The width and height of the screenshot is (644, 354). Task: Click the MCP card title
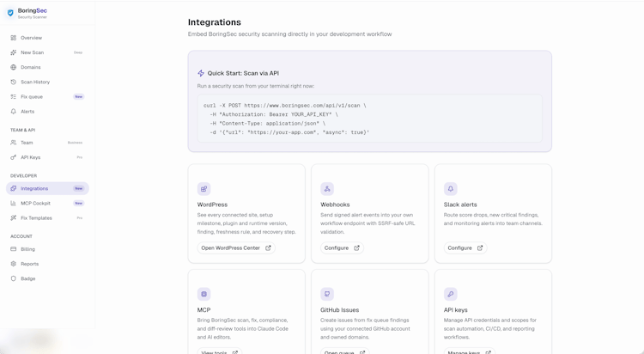click(x=204, y=310)
